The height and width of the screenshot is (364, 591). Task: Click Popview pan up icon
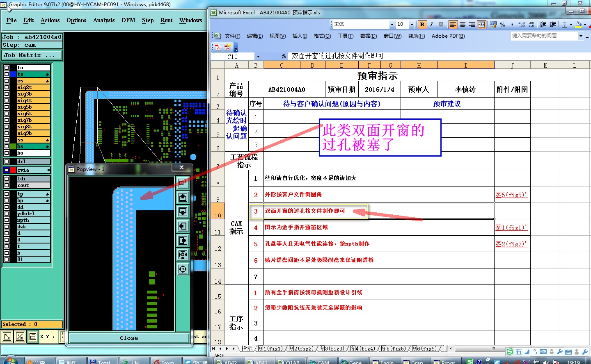point(183,197)
